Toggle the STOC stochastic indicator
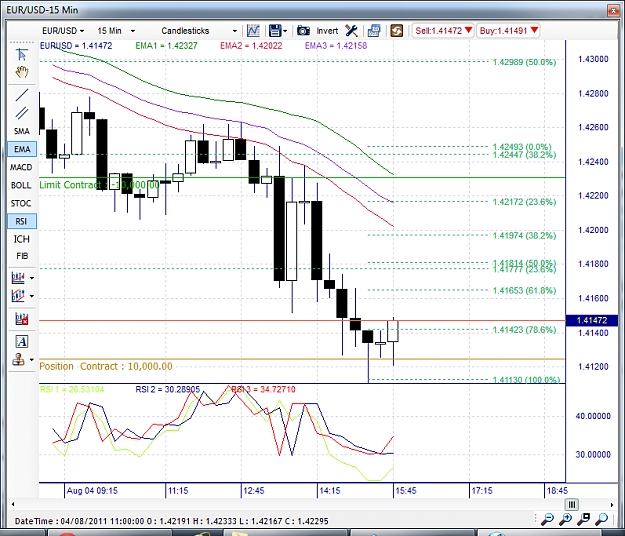625x536 pixels. coord(21,203)
